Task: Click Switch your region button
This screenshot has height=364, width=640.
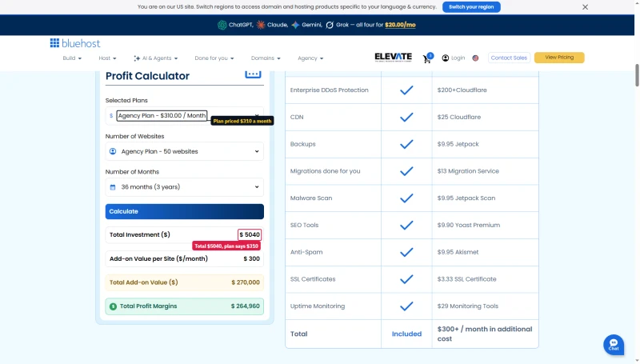Action: [471, 7]
